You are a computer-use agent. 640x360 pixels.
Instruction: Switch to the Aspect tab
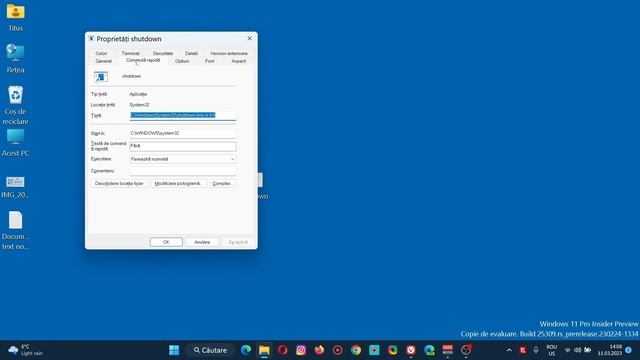238,61
